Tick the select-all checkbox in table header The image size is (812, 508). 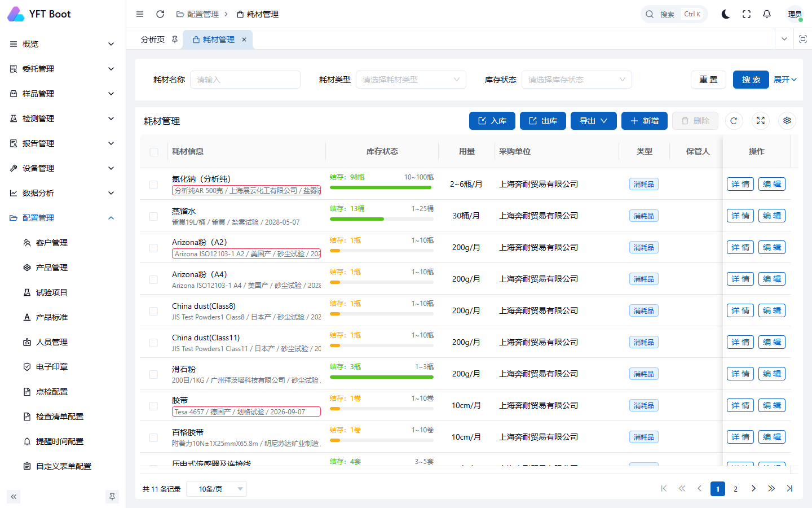click(153, 152)
